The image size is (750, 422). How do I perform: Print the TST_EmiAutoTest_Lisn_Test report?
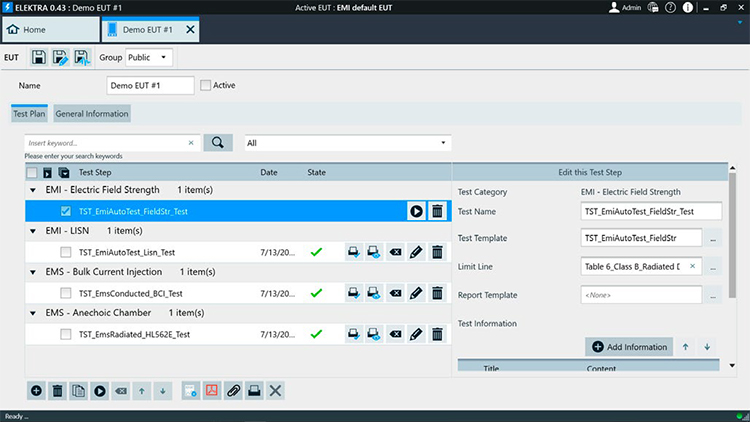tap(354, 252)
